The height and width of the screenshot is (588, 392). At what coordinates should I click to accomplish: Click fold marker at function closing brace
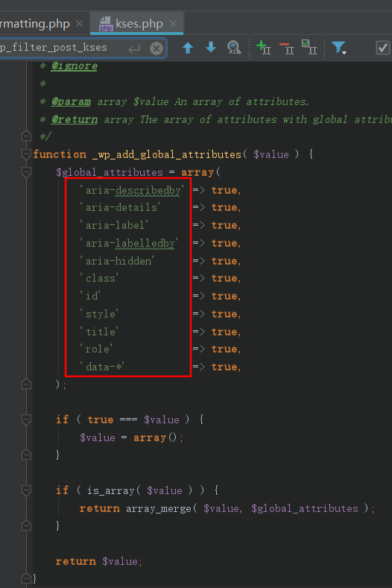26,578
